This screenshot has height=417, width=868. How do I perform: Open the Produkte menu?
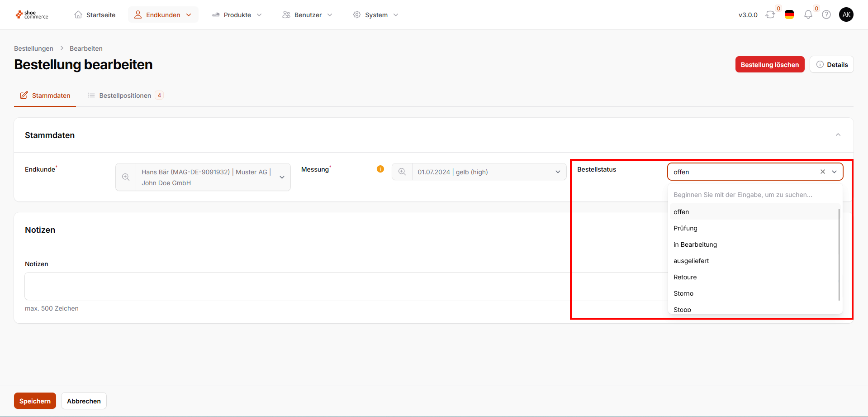237,15
